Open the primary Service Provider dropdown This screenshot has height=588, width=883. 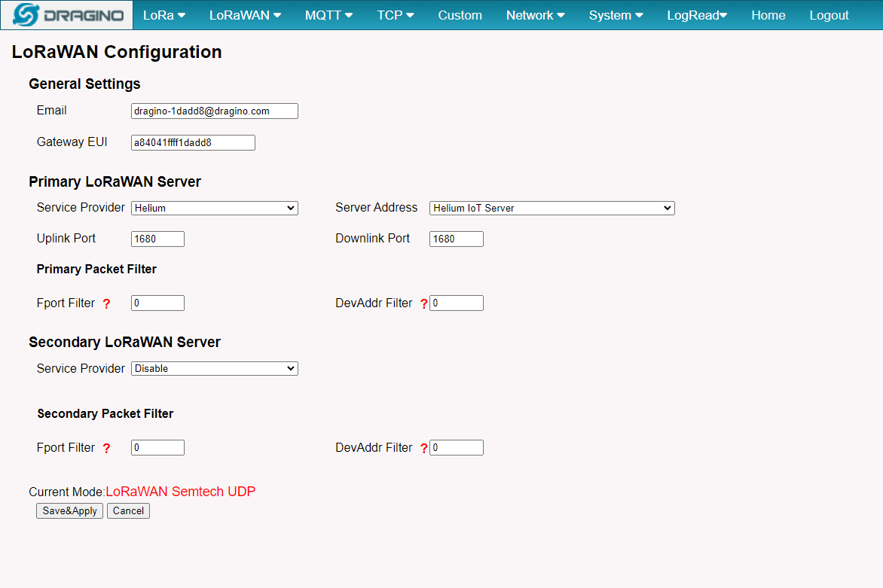[x=215, y=209]
